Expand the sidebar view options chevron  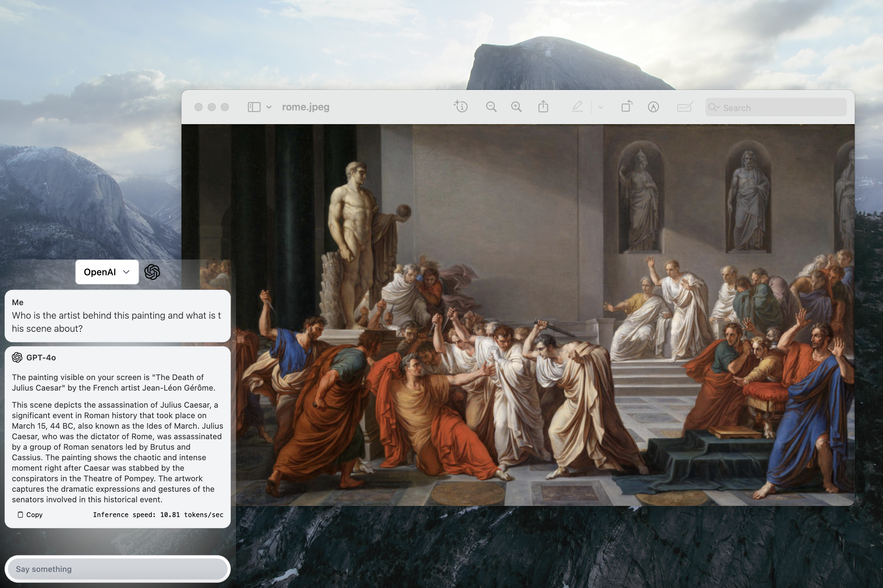tap(269, 107)
